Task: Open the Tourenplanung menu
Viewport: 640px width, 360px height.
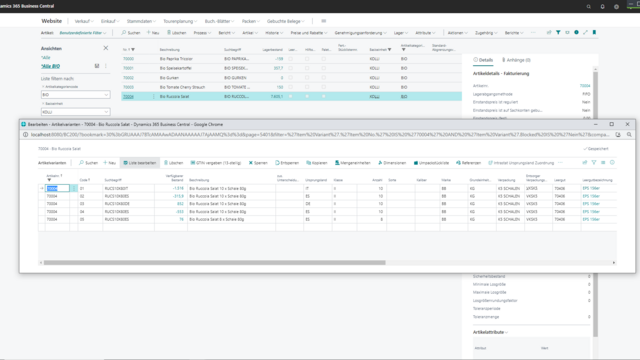Action: pyautogui.click(x=180, y=21)
